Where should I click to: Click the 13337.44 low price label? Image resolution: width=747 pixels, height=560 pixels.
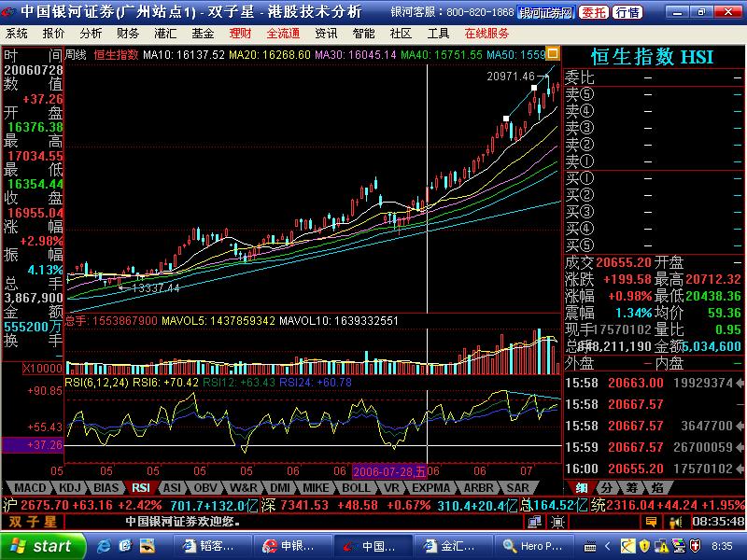pyautogui.click(x=155, y=288)
